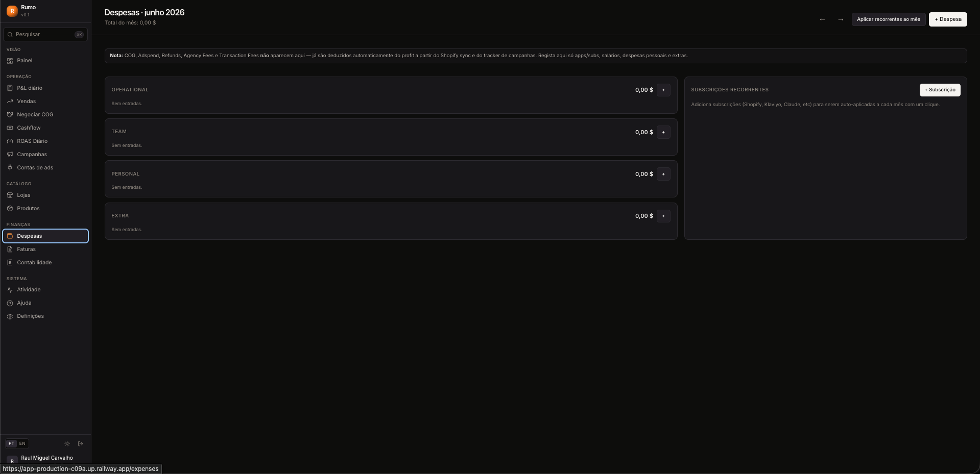
Task: Click 'Sem entradas.' under EXTRA
Action: pyautogui.click(x=127, y=230)
